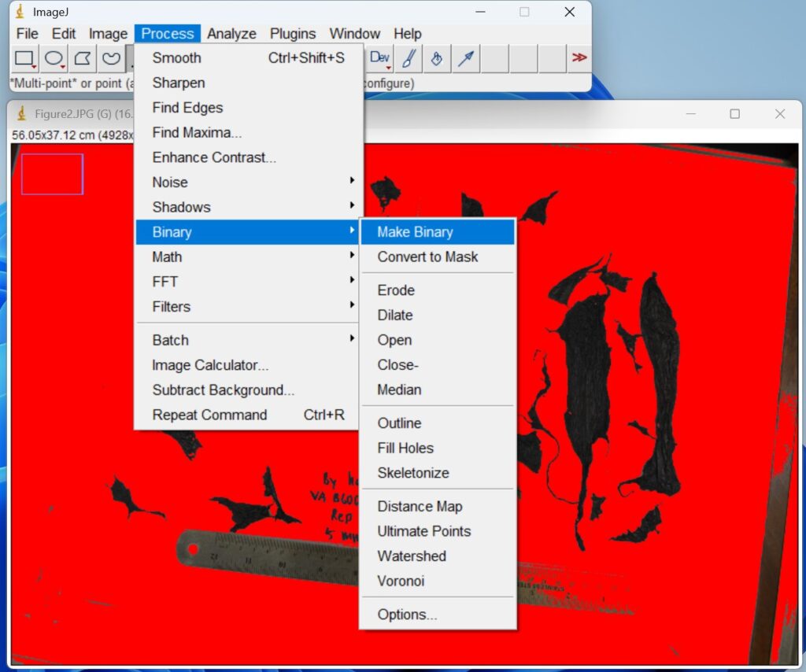Screen dimensions: 806x672
Task: Select the rectangle selection tool
Action: pyautogui.click(x=24, y=58)
